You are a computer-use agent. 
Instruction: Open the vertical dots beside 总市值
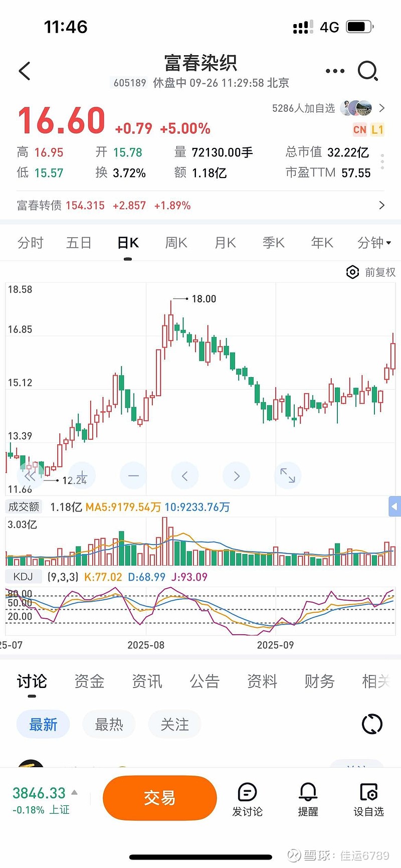pos(382,162)
